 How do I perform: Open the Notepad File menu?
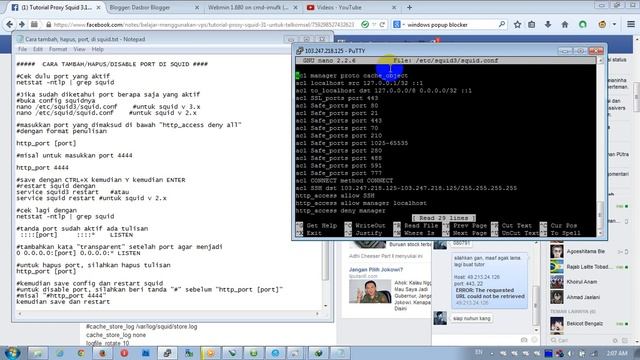coord(22,49)
